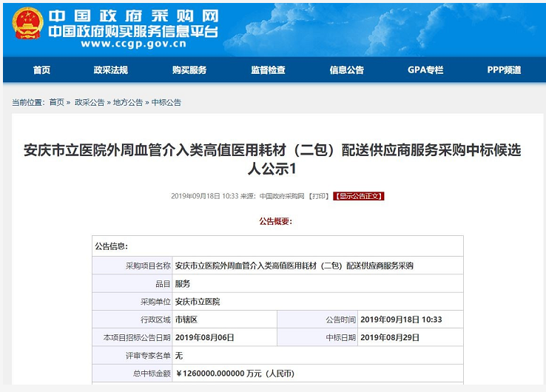Click the announcement title heading
The height and width of the screenshot is (392, 546).
pos(272,159)
